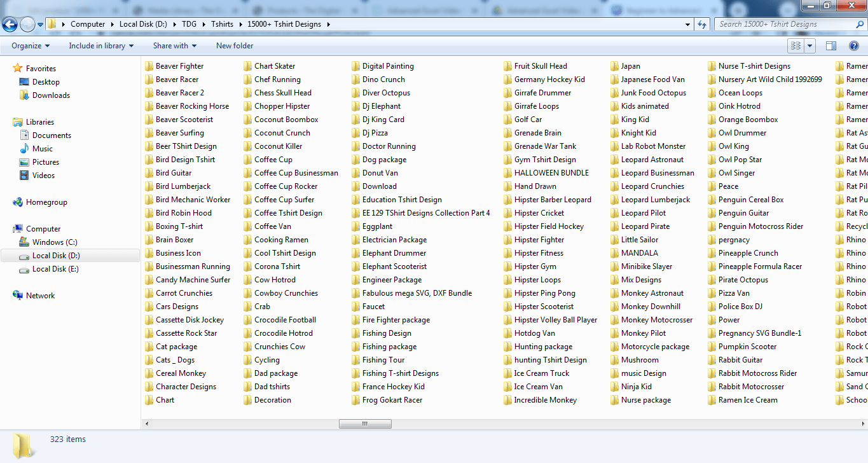Image resolution: width=868 pixels, height=463 pixels.
Task: Select the MANDALA folder icon
Action: (615, 253)
